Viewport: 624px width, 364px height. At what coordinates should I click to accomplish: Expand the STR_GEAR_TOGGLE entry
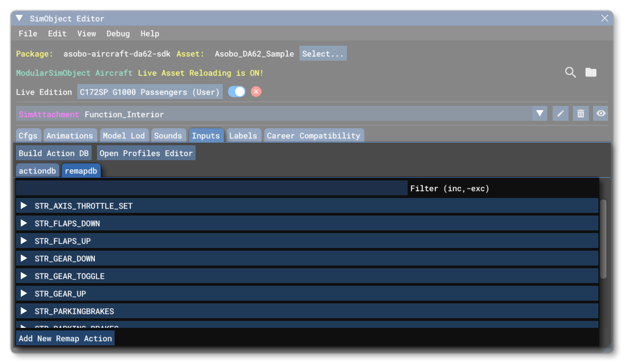point(23,276)
